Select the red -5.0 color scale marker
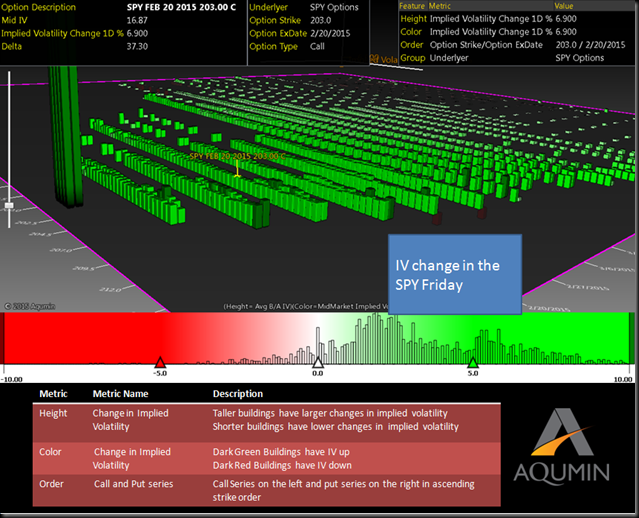The width and height of the screenshot is (639, 518). coord(160,362)
